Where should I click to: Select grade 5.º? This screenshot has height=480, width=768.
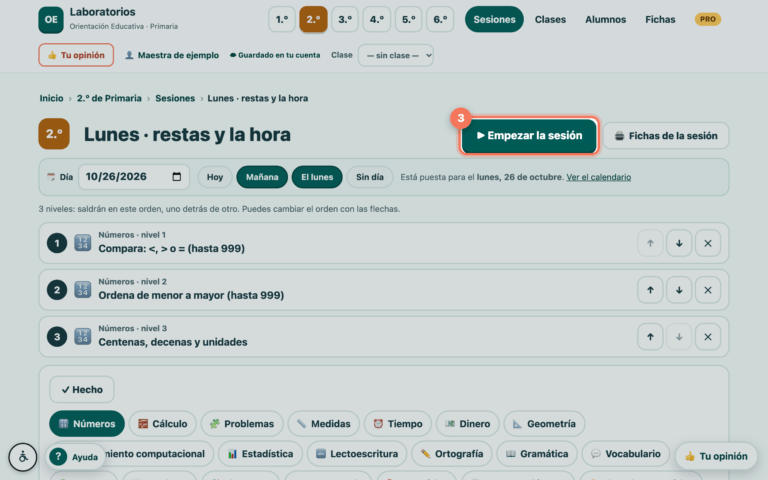[408, 20]
